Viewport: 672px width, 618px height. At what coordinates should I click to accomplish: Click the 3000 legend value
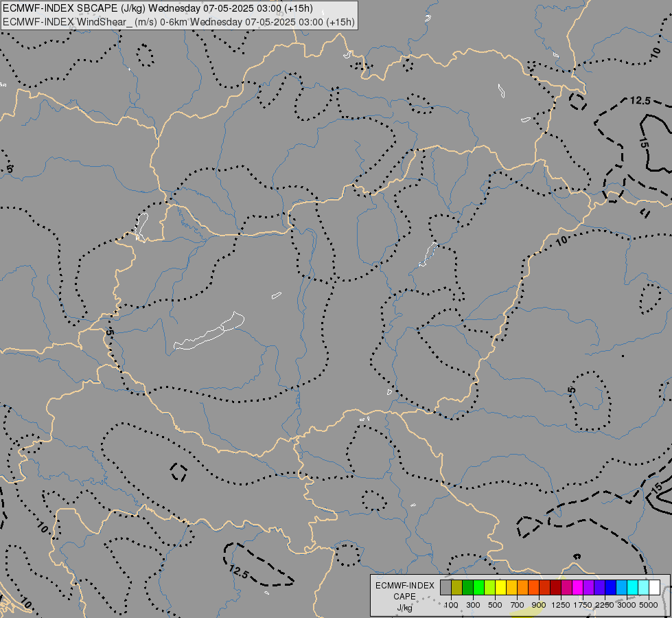click(x=627, y=605)
